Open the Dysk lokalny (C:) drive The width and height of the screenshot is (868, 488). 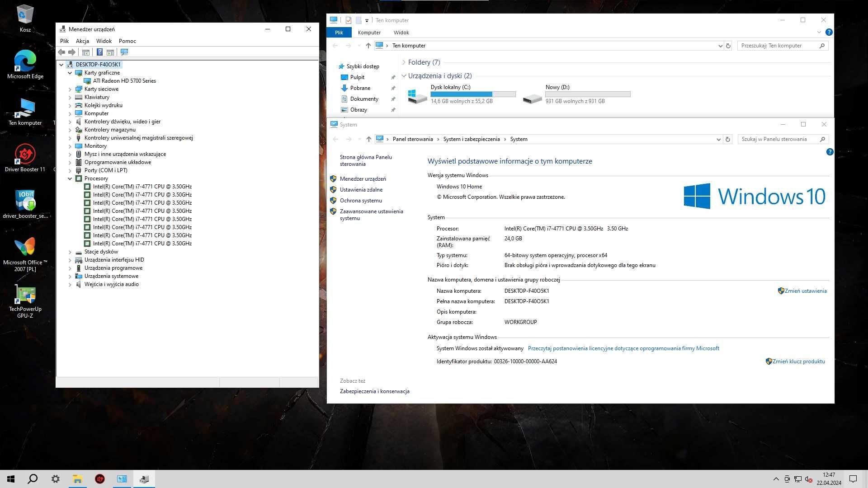(461, 94)
